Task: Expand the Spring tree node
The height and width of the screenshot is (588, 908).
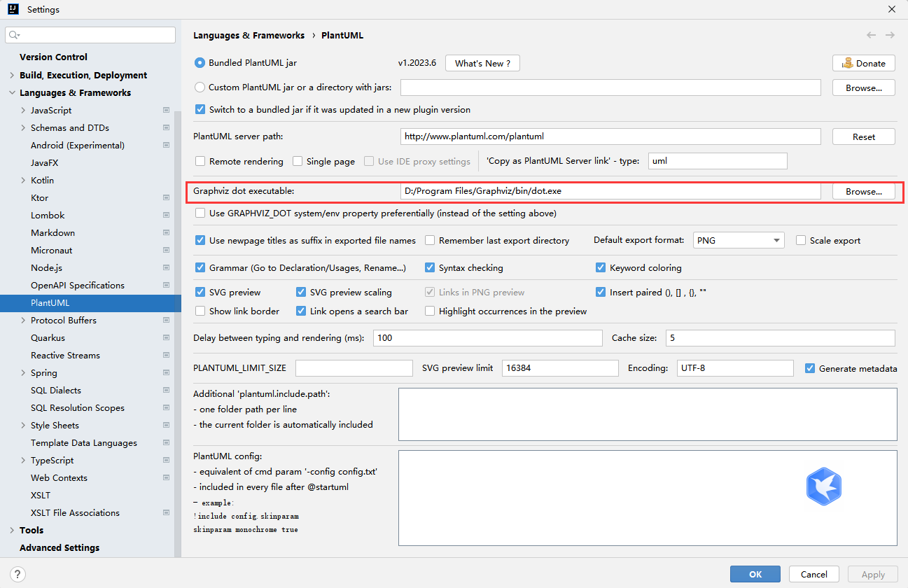Action: click(x=23, y=373)
